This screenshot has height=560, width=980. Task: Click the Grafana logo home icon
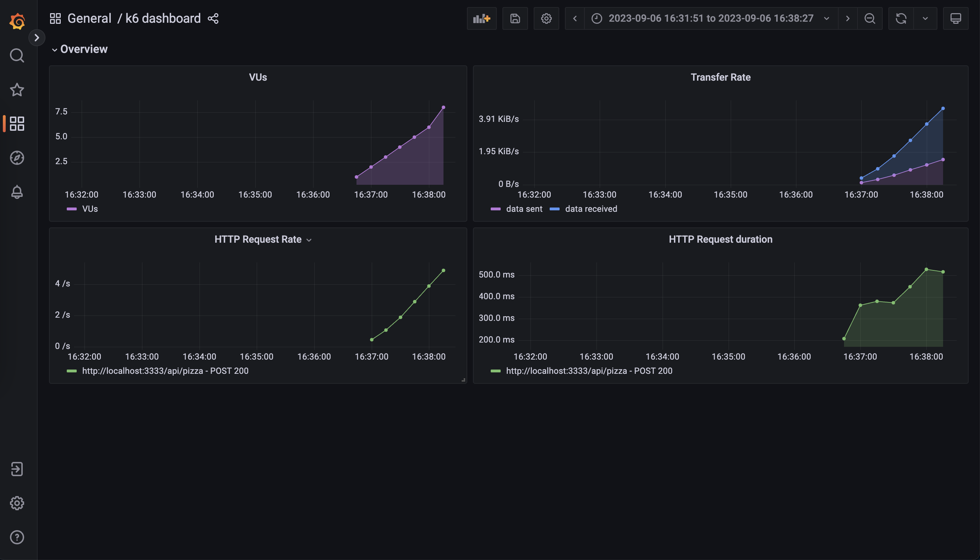point(17,21)
